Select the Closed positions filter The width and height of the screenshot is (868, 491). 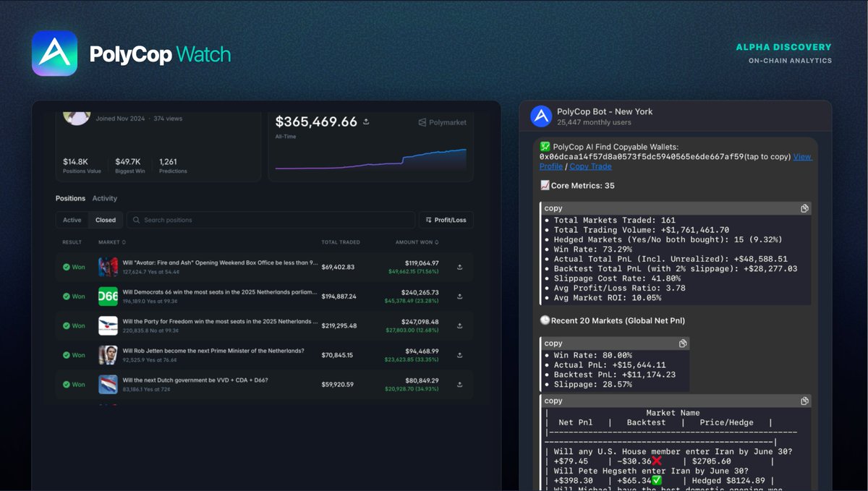(x=106, y=220)
